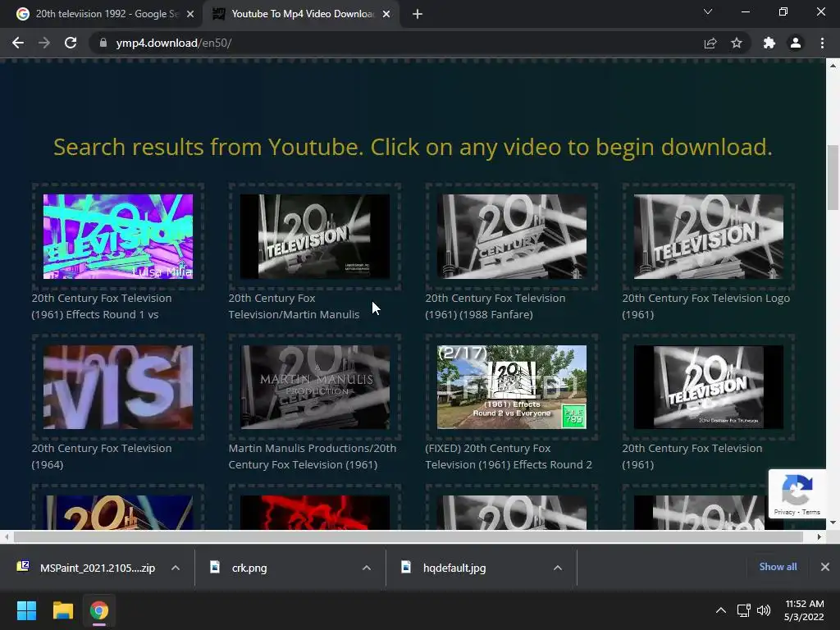Screen dimensions: 840x630
Task: Click the '20th Century Fox Television (1964)' title
Action: 102,456
